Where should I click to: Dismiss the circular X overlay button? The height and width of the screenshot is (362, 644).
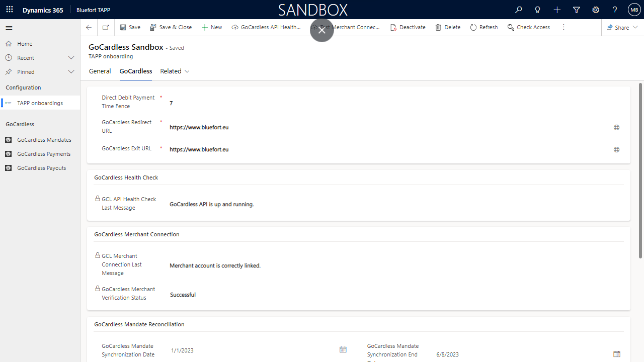click(x=322, y=30)
